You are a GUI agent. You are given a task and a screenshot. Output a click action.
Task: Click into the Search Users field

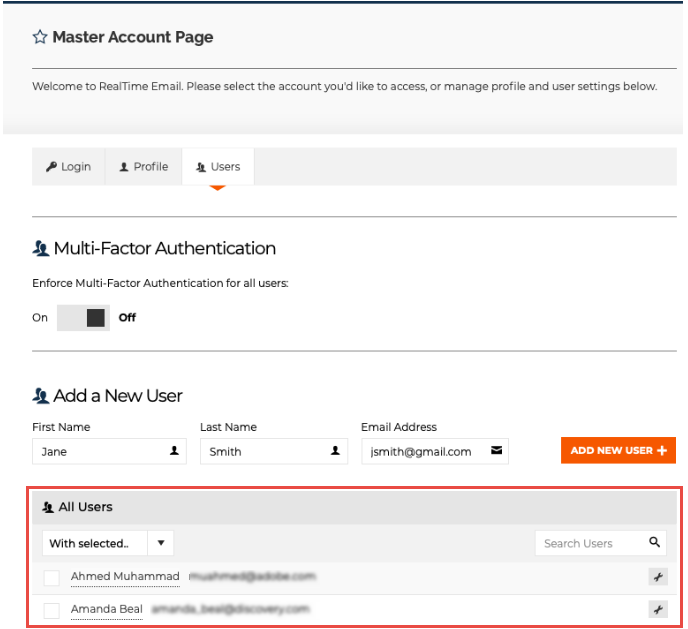(590, 543)
